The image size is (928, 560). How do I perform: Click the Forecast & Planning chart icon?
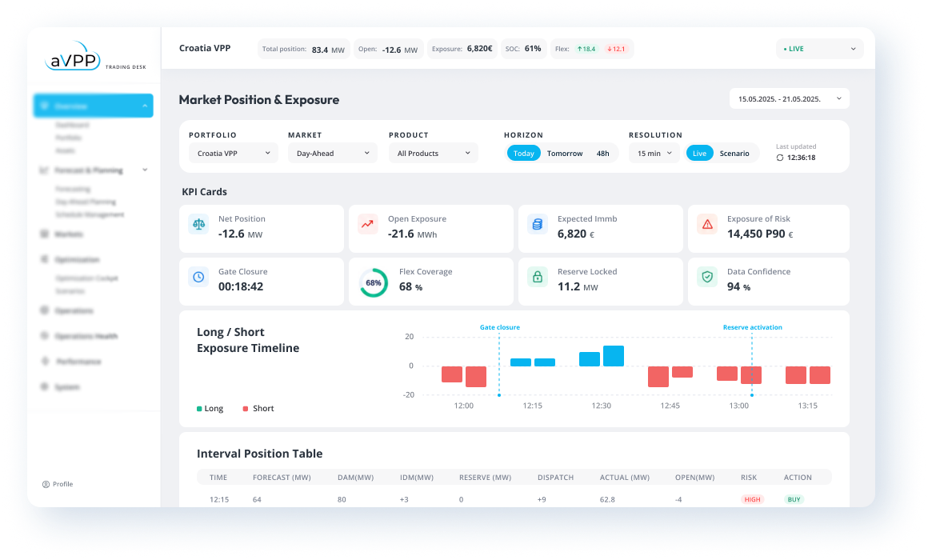44,170
